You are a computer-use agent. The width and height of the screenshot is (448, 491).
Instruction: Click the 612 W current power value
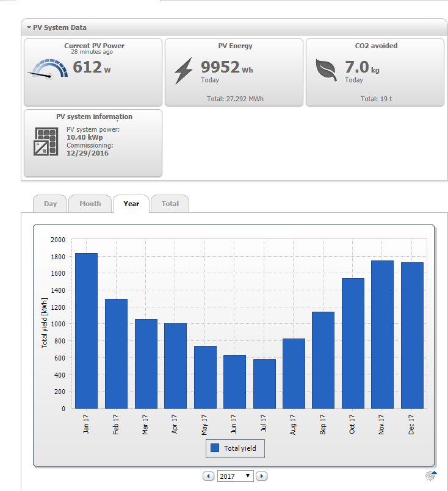tap(92, 67)
